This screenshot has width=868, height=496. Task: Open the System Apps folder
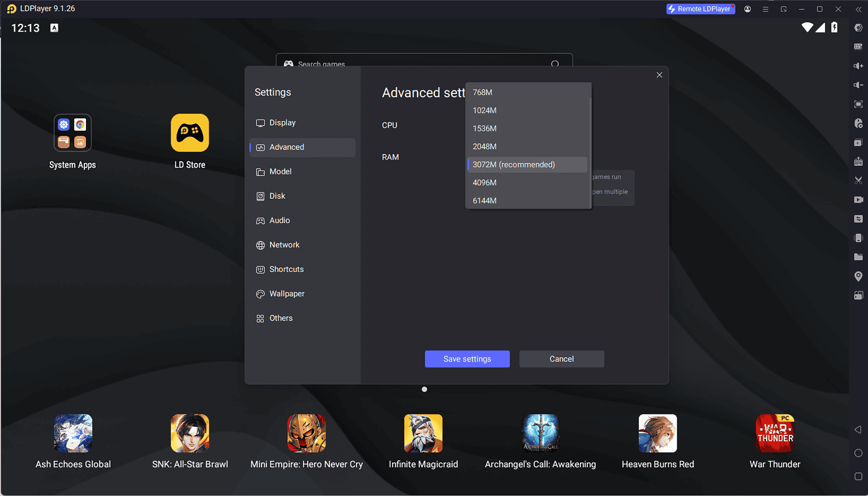pyautogui.click(x=72, y=133)
